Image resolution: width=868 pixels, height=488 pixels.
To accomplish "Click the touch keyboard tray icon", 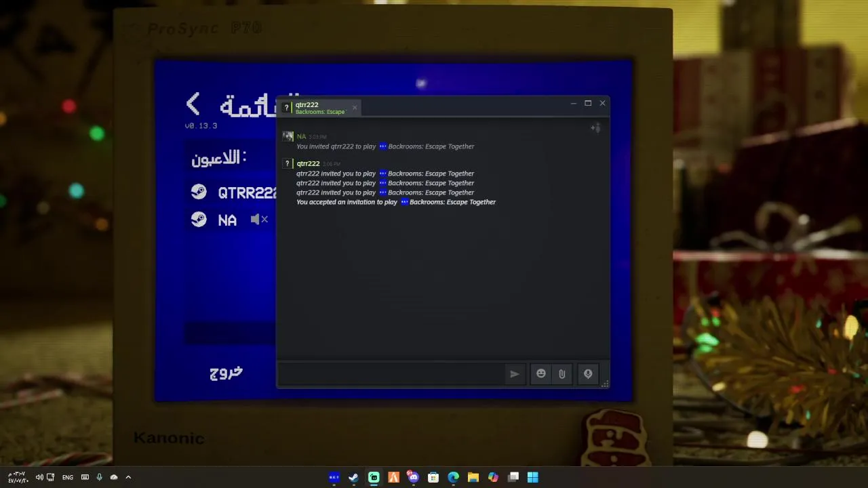I will tap(85, 477).
